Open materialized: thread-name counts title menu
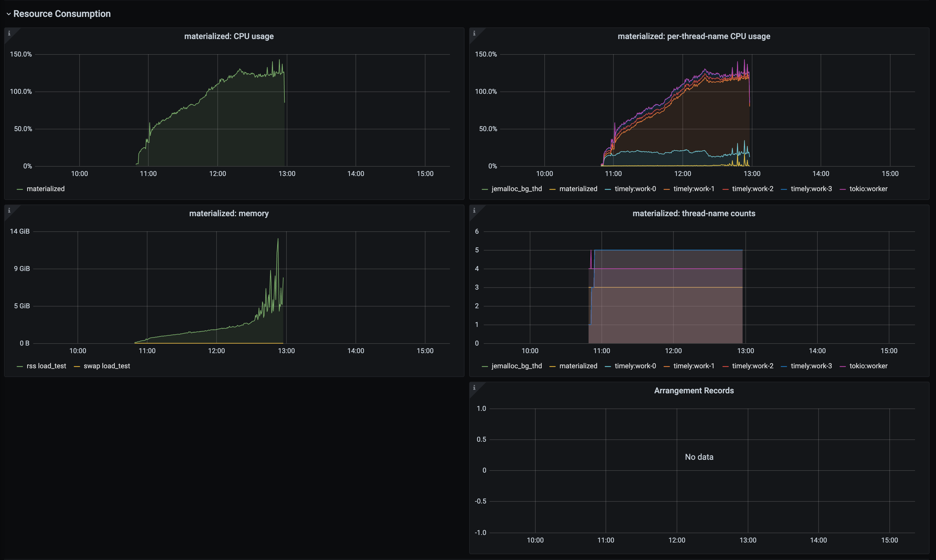 [x=694, y=214]
